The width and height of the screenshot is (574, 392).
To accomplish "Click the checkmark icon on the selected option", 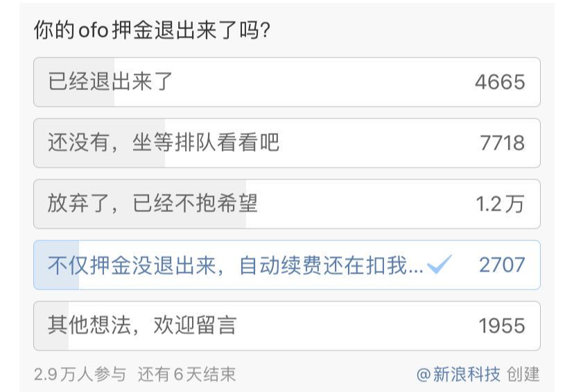I will pos(440,265).
